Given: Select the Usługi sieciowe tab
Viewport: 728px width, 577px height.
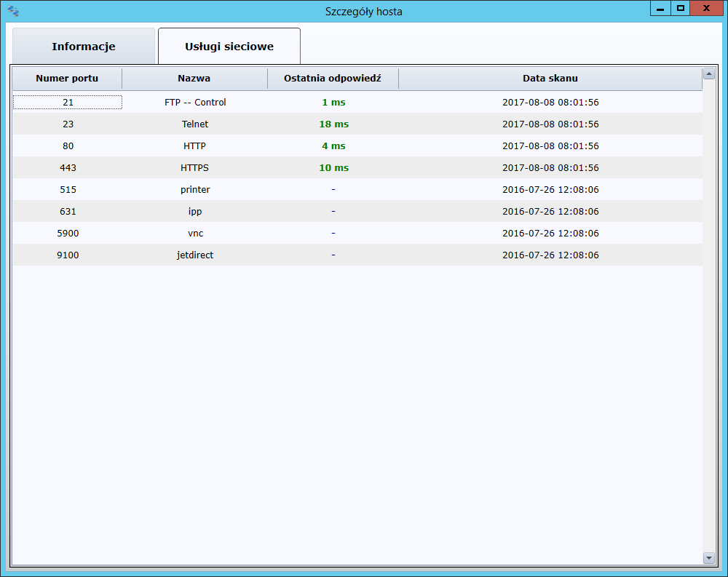Looking at the screenshot, I should coord(229,47).
